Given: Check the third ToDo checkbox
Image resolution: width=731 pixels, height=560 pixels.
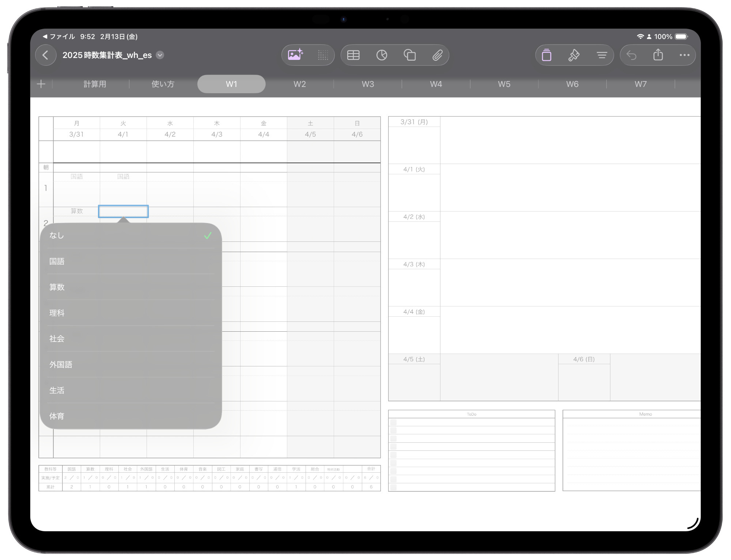Looking at the screenshot, I should pos(394,438).
